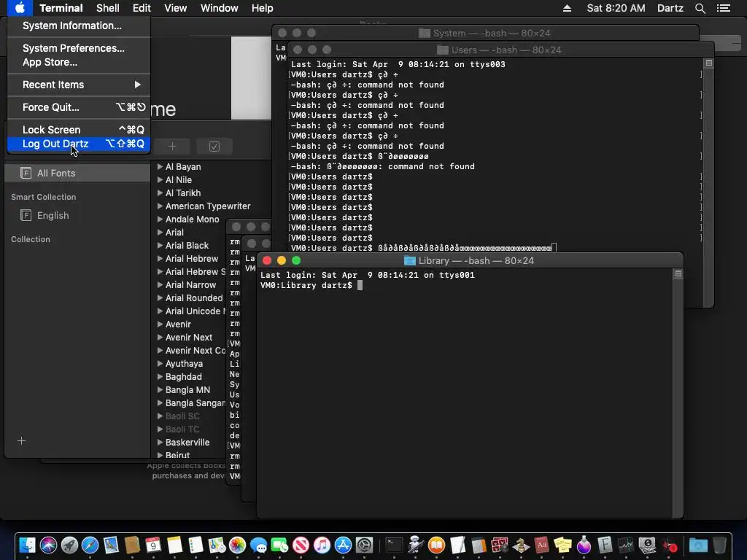
Task: Open Maps icon in the dock
Action: (x=216, y=545)
